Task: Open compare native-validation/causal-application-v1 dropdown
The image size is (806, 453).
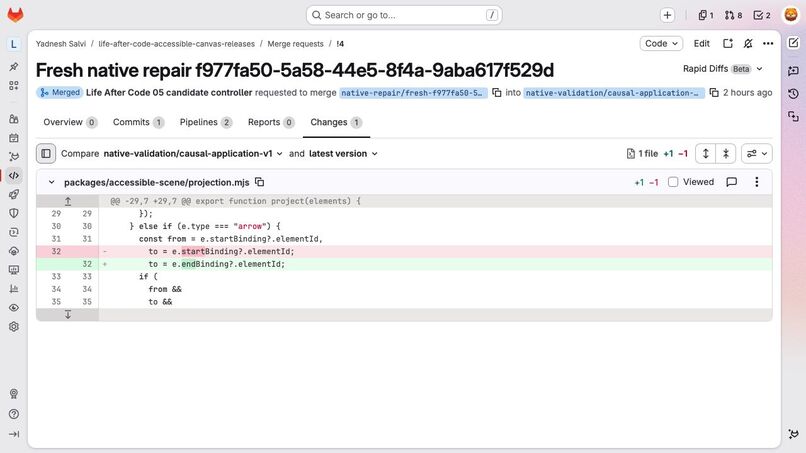Action: pyautogui.click(x=193, y=153)
